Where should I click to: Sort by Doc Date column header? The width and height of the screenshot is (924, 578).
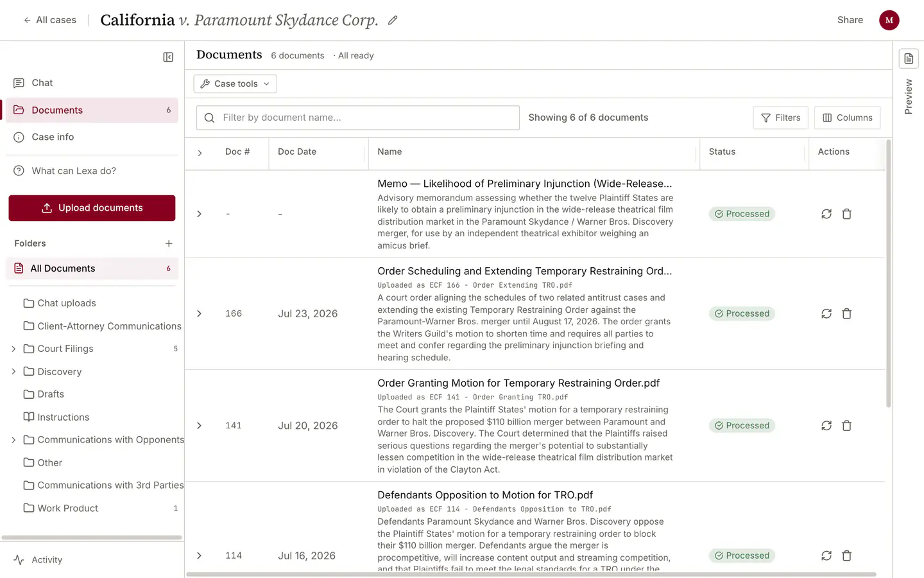pyautogui.click(x=297, y=152)
